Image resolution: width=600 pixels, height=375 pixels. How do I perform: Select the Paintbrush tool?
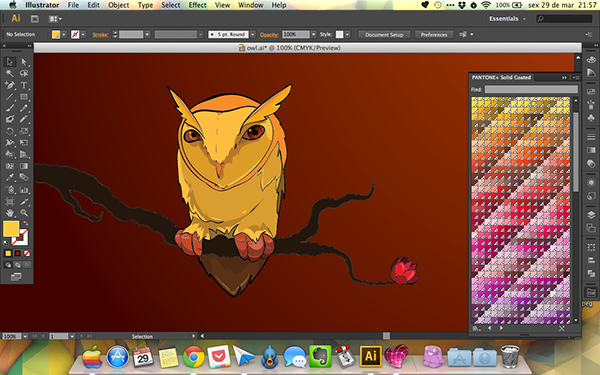(10, 108)
